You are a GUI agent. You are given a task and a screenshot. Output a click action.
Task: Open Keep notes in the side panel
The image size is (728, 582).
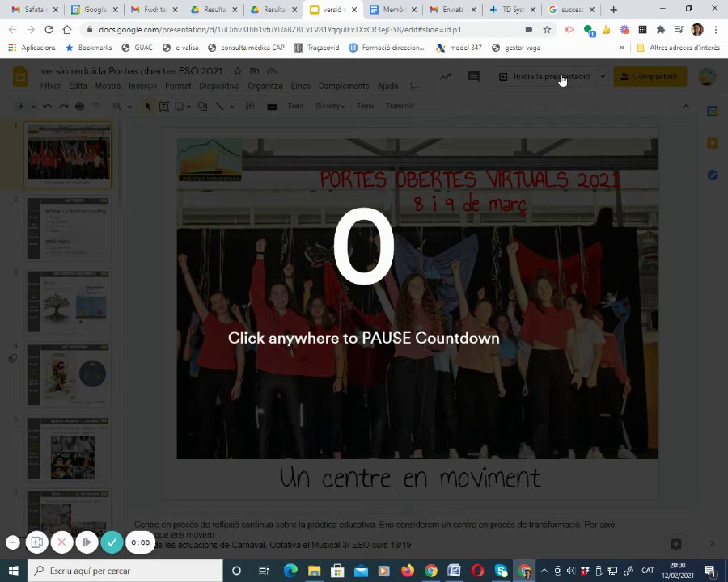[x=713, y=143]
